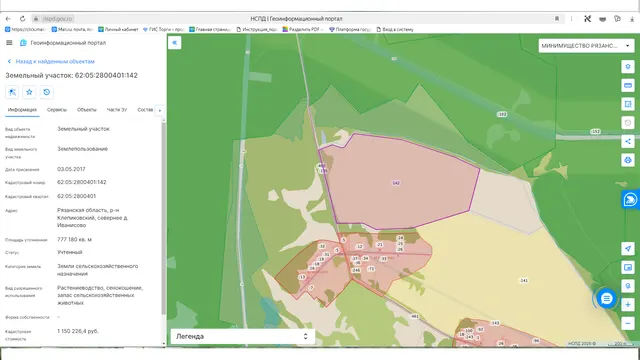Screen dimensions: 640x360
Task: Open the МИНИМУЩЕСТВО РЯЗАНС... dropdown
Action: pos(586,46)
